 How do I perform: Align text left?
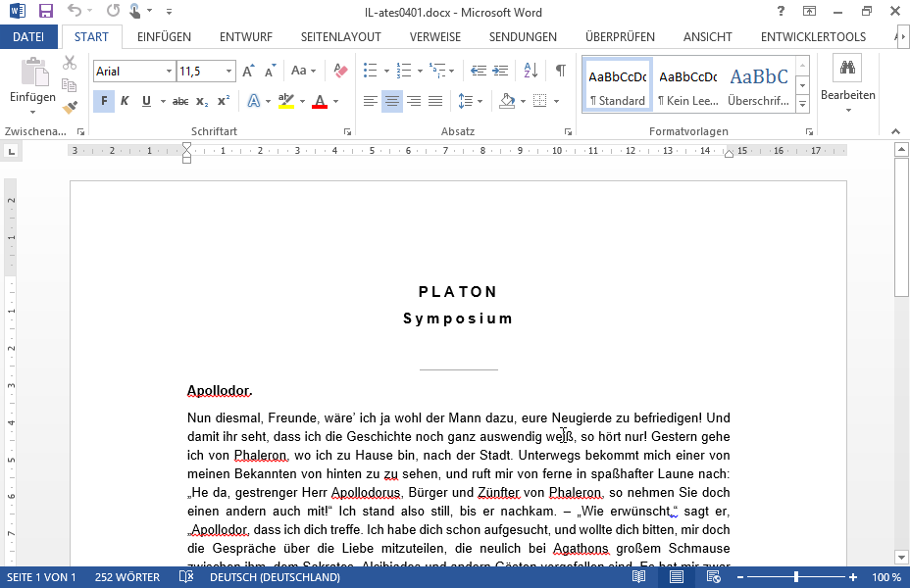pyautogui.click(x=371, y=102)
